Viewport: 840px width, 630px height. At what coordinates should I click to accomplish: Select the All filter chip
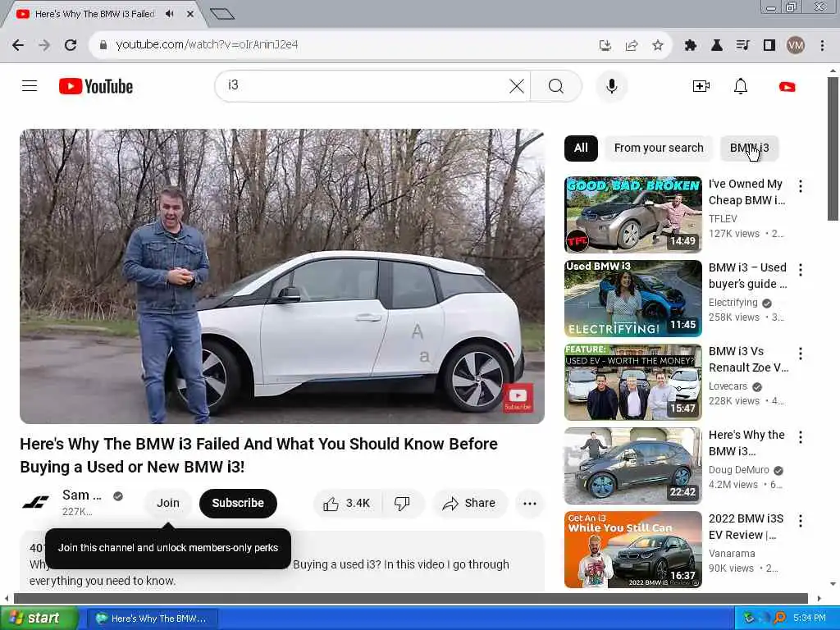[x=581, y=148]
